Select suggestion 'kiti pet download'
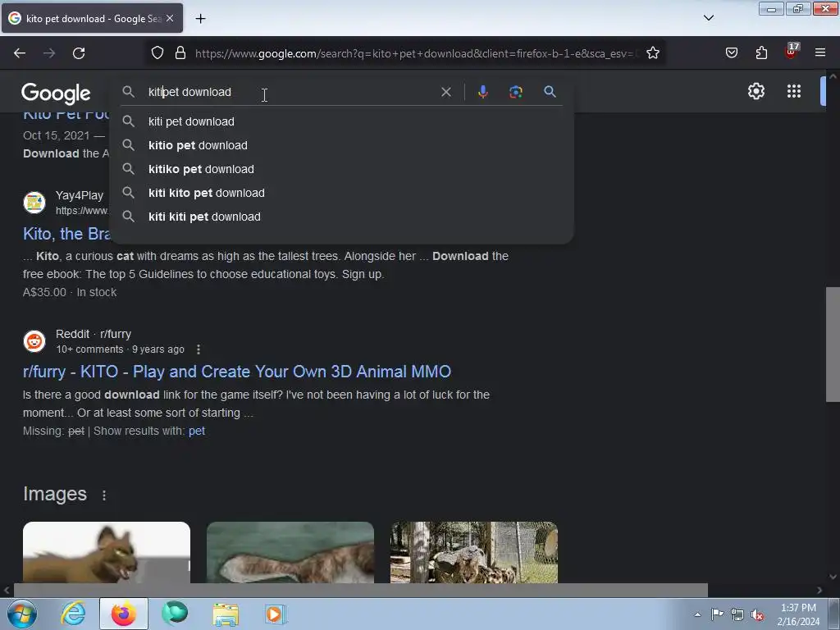This screenshot has width=840, height=630. coord(342,121)
